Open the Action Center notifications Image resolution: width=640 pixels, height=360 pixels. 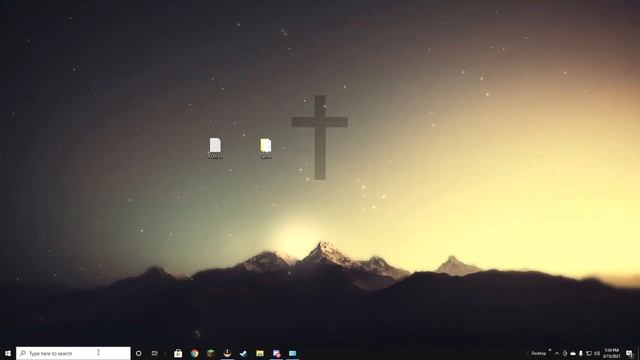(x=629, y=353)
